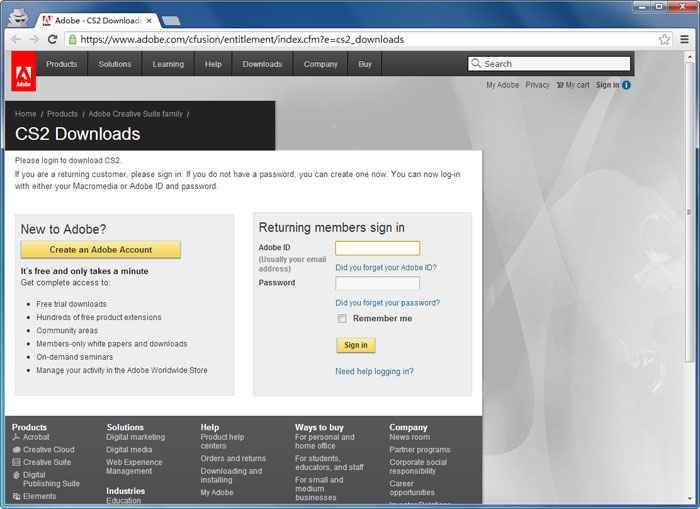Click the Adobe ID input field
Image resolution: width=700 pixels, height=509 pixels.
378,248
